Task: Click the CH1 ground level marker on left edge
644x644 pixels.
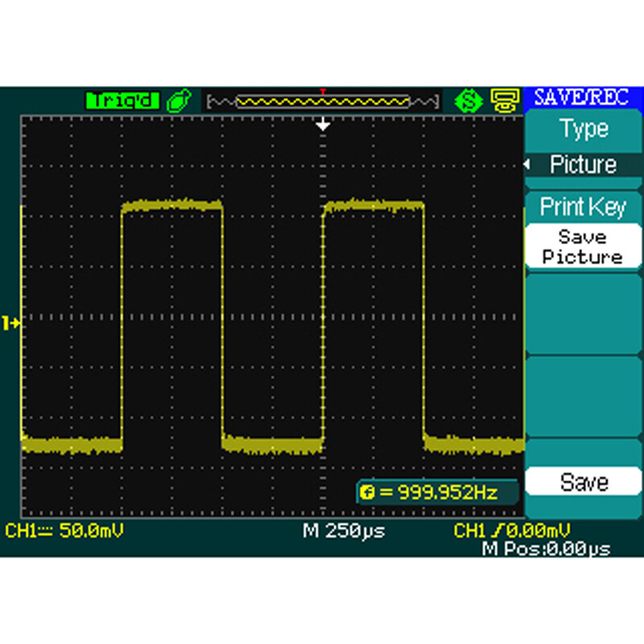Action: pos(11,323)
